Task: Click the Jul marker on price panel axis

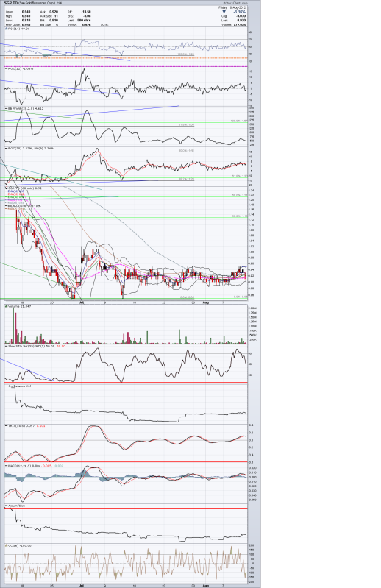Action: click(82, 302)
